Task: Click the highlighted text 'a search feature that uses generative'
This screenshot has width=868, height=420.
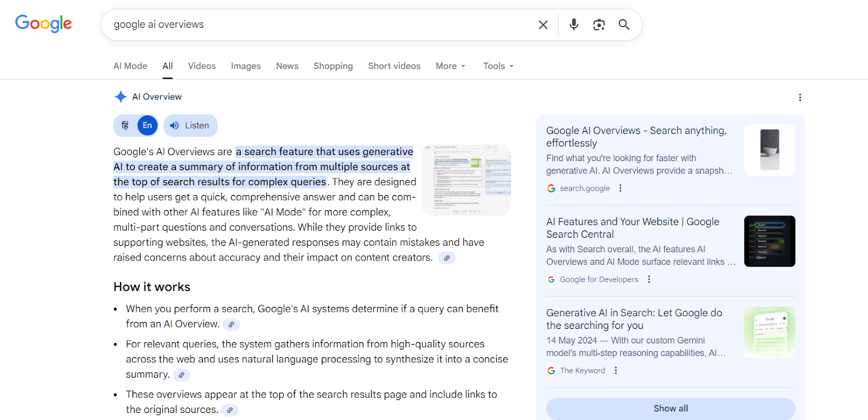Action: pyautogui.click(x=324, y=151)
